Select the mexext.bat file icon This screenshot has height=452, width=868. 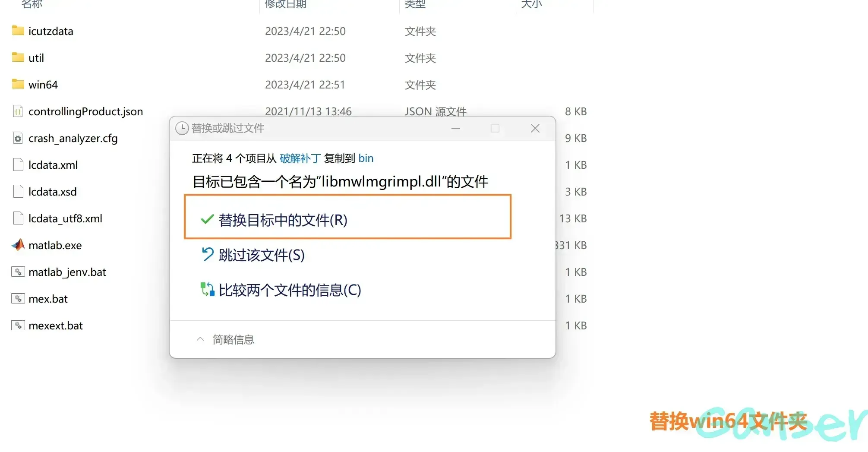point(18,326)
